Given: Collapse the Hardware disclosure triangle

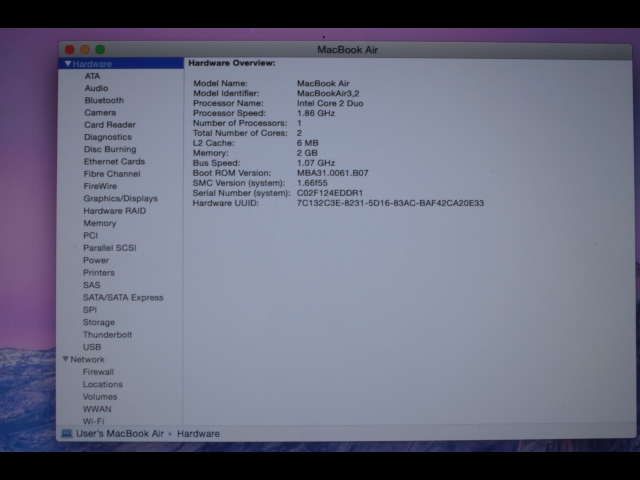Looking at the screenshot, I should click(x=68, y=64).
